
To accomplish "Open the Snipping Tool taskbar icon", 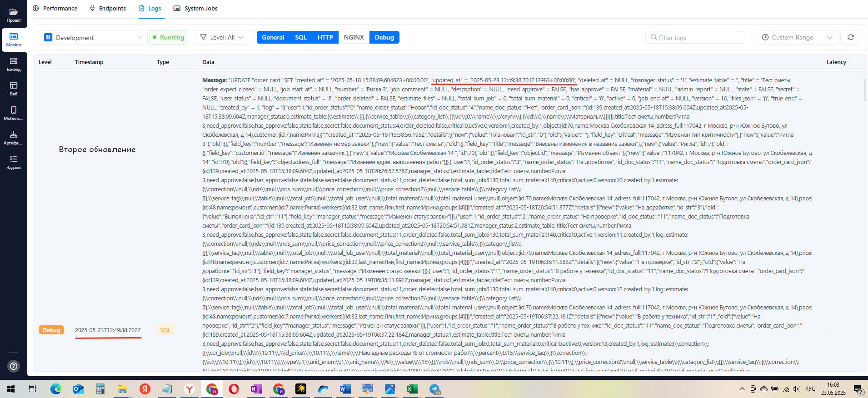I will point(368,389).
